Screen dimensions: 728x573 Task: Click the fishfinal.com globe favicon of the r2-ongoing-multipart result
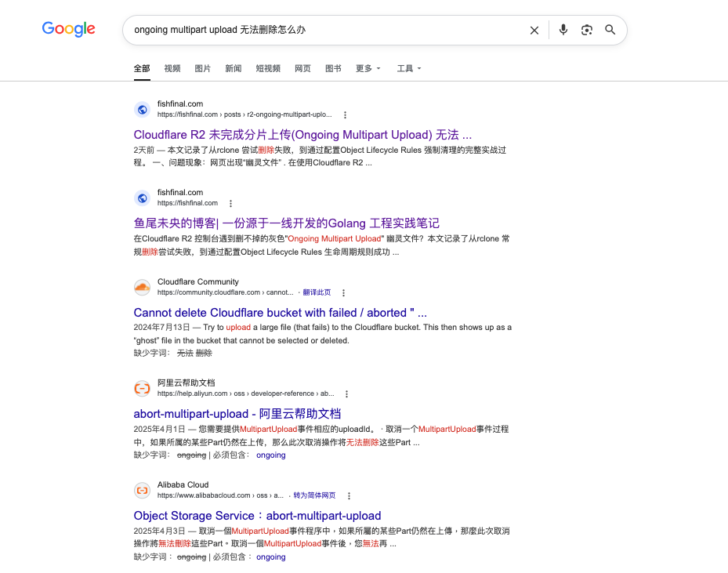[142, 110]
